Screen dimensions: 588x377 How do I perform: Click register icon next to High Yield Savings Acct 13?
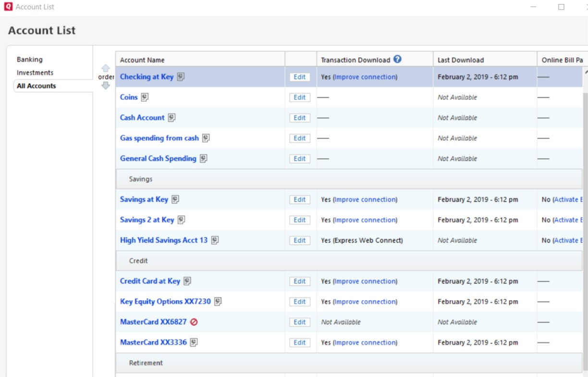tap(215, 240)
